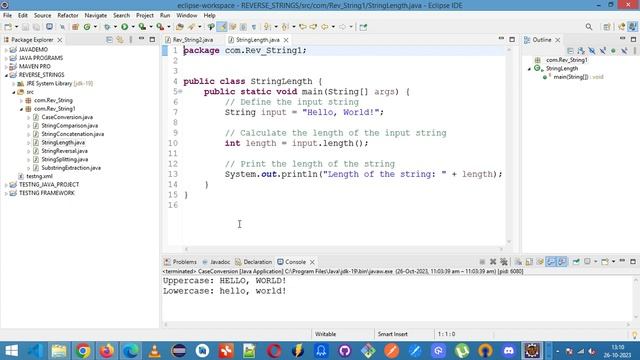Image resolution: width=640 pixels, height=360 pixels.
Task: Open the File menu
Action: click(7, 15)
